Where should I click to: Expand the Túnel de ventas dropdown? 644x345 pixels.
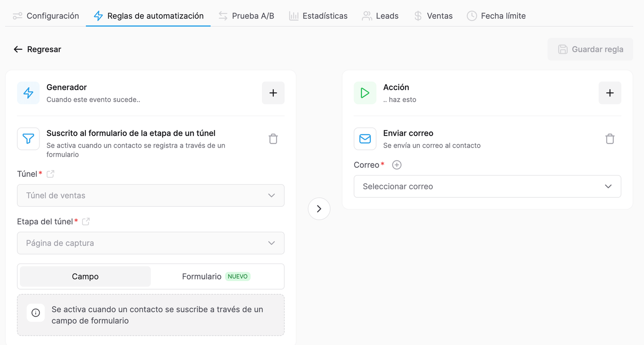(x=151, y=195)
